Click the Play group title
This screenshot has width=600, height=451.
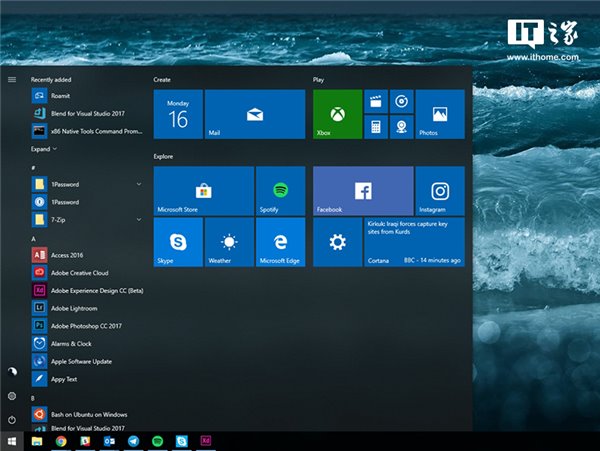[318, 80]
